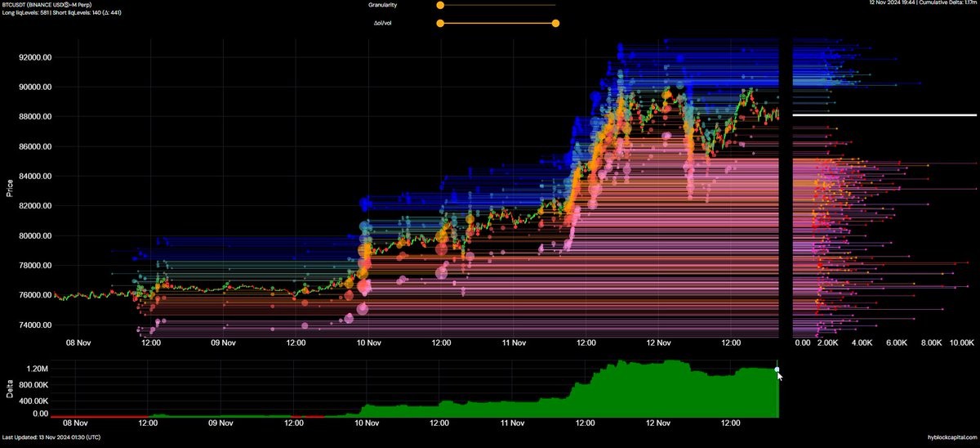Select the right handle of Δoi/vol slider
This screenshot has height=448, width=980.
click(x=556, y=23)
